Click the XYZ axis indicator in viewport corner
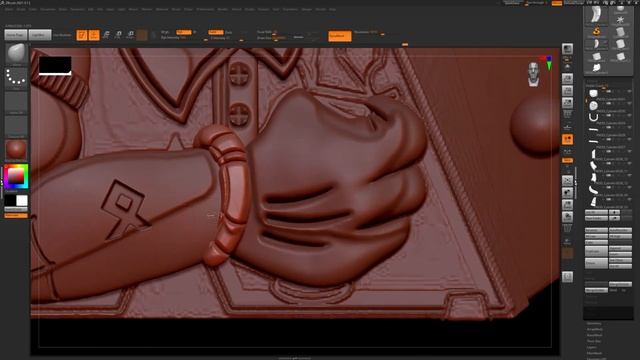 pyautogui.click(x=548, y=62)
